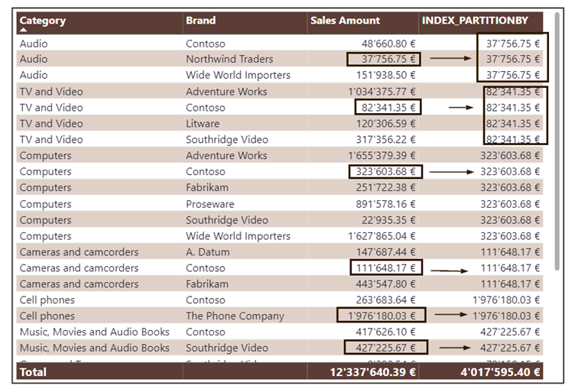Screen dimensions: 575x392
Task: Select Category cell of Litware row
Action: 51,124
